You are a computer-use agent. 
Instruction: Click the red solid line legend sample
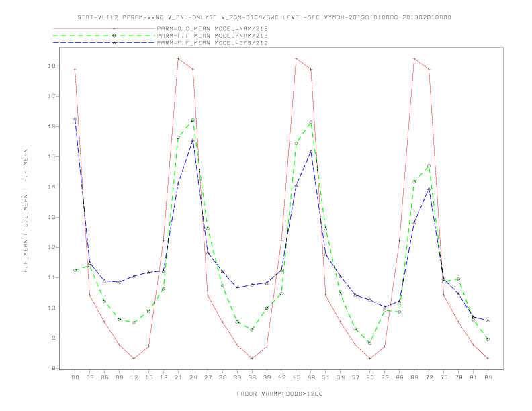[x=104, y=28]
